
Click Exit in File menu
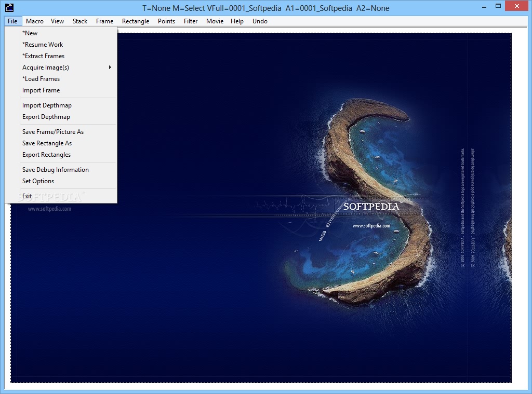(61, 196)
